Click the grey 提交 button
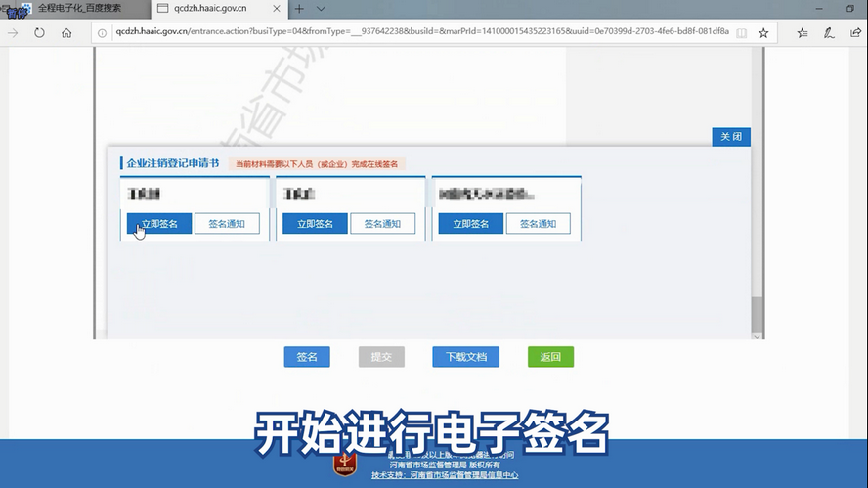Image resolution: width=868 pixels, height=488 pixels. coord(381,357)
